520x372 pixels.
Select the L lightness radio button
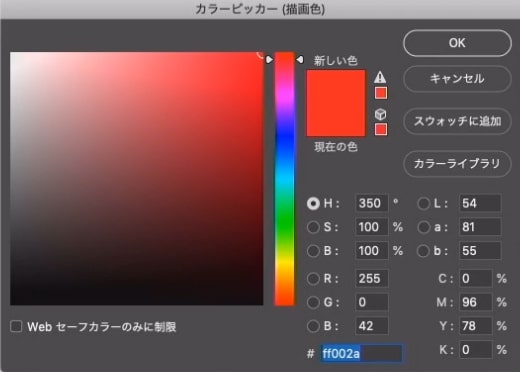point(423,203)
